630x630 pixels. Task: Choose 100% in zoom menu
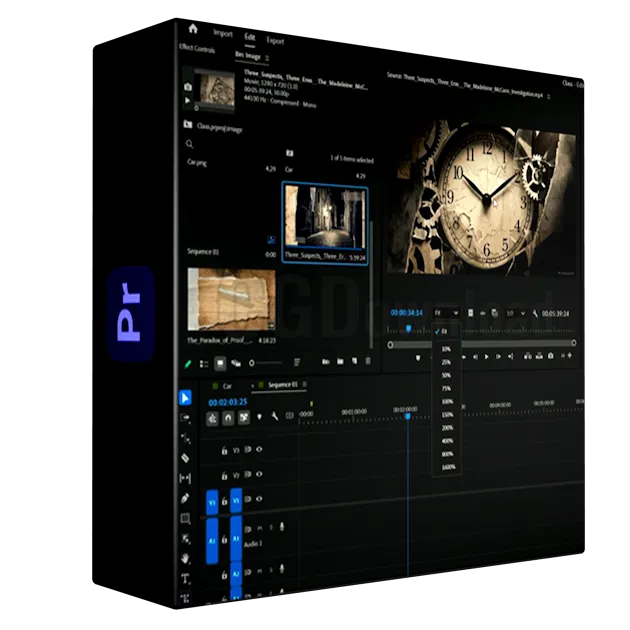pos(447,401)
